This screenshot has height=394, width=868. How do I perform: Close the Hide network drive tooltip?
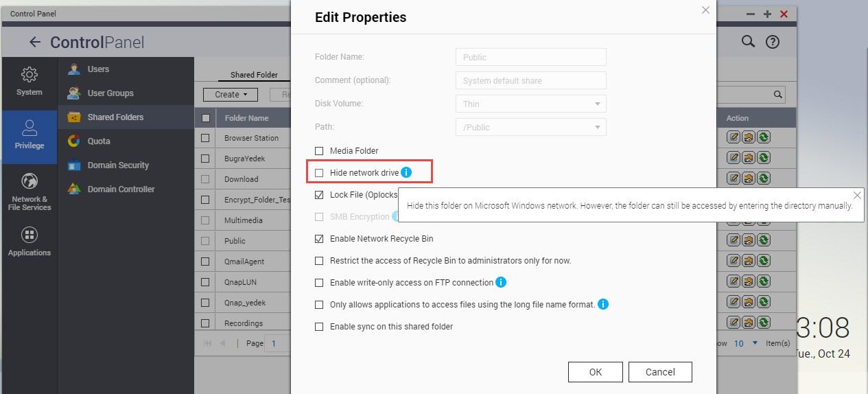point(857,196)
